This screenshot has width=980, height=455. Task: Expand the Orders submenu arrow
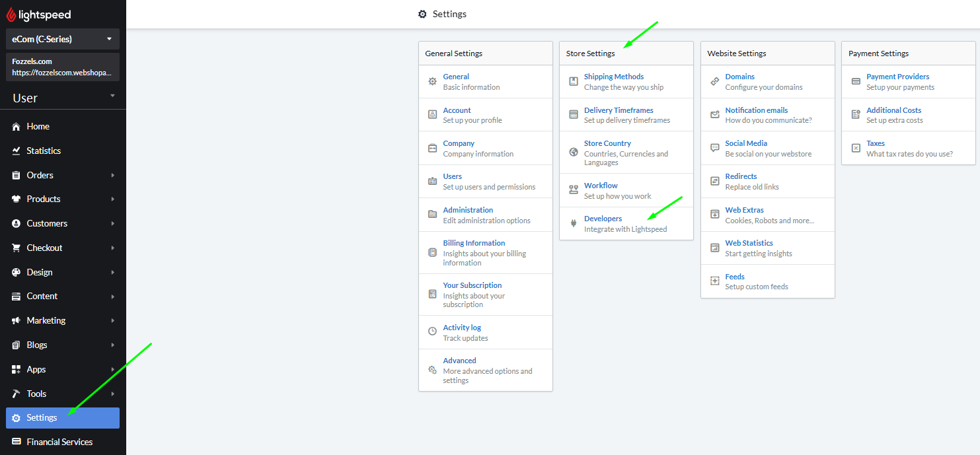[113, 175]
